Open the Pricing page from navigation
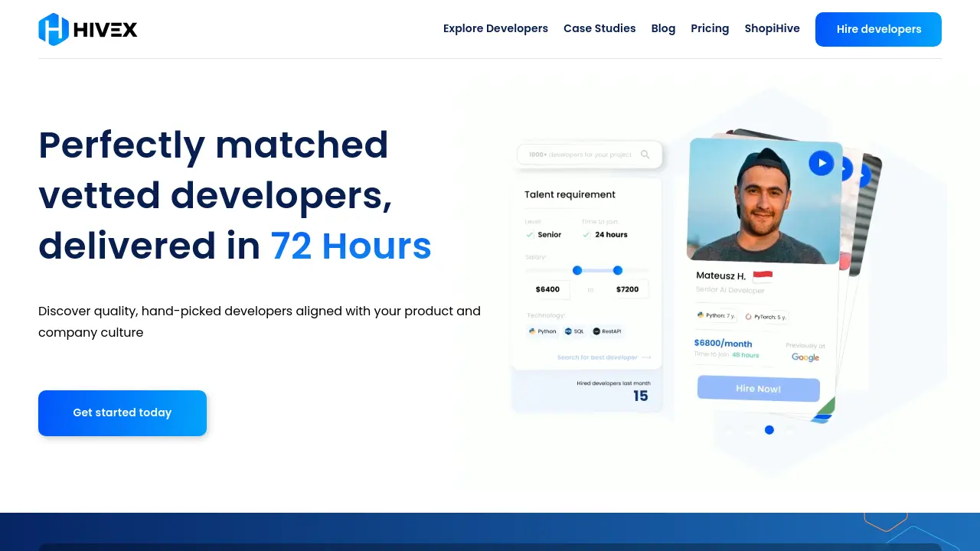The height and width of the screenshot is (551, 980). click(710, 28)
